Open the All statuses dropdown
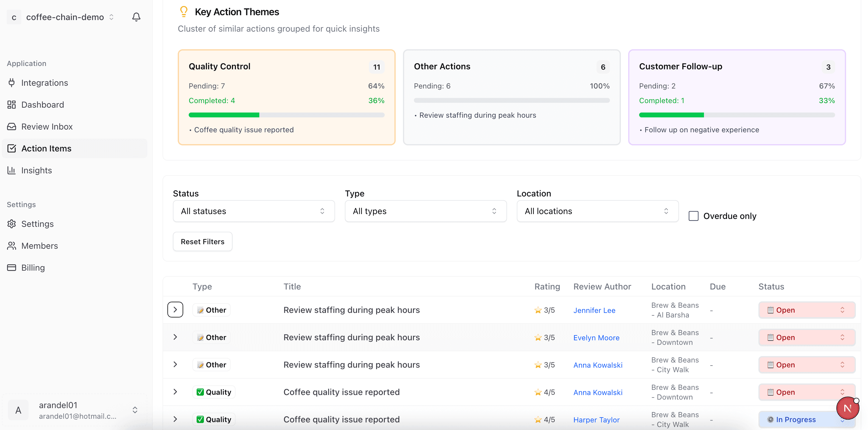 [254, 211]
